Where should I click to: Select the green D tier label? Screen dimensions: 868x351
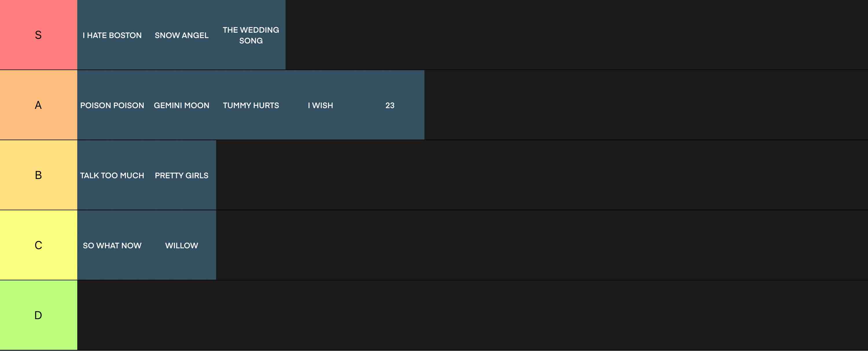(38, 315)
